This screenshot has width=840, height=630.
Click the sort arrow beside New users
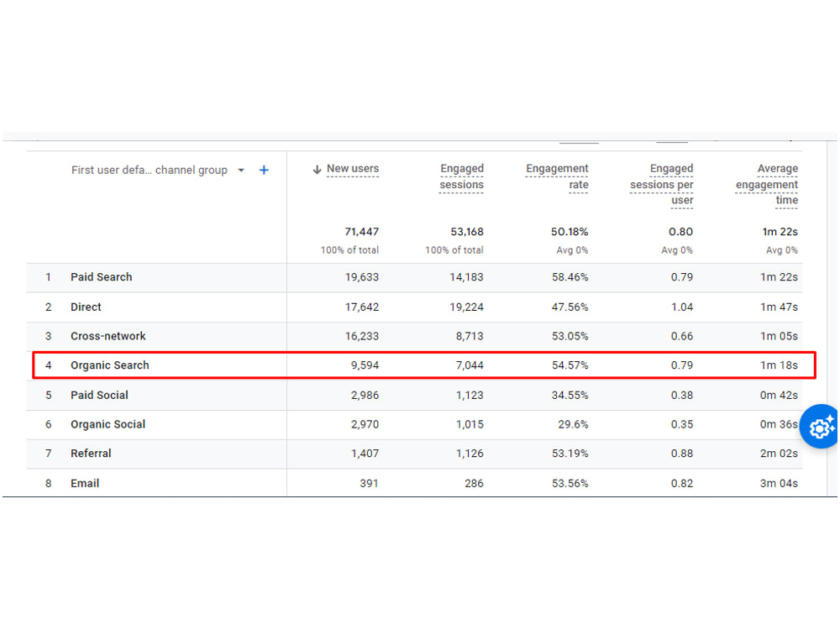(x=317, y=170)
